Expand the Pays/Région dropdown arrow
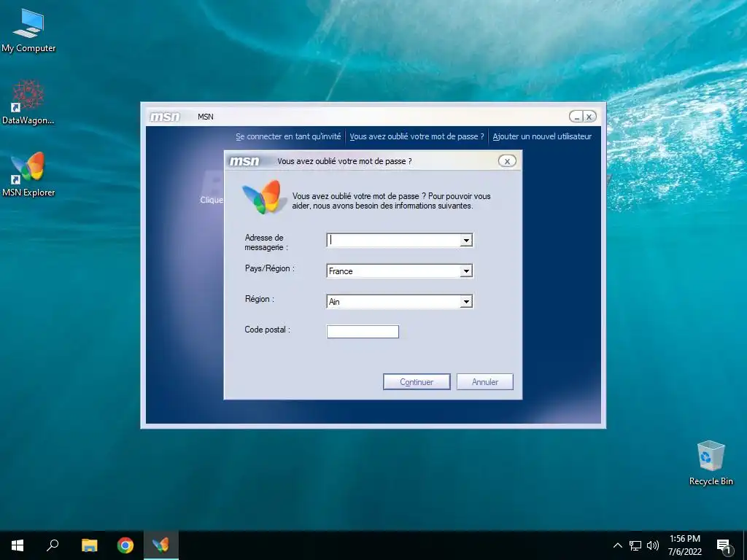 tap(466, 271)
